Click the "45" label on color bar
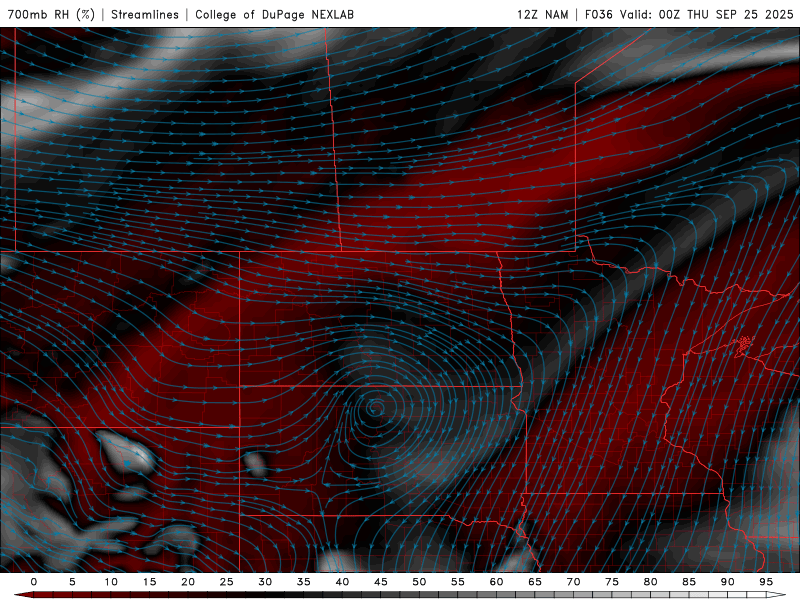The image size is (800, 600). tap(381, 582)
